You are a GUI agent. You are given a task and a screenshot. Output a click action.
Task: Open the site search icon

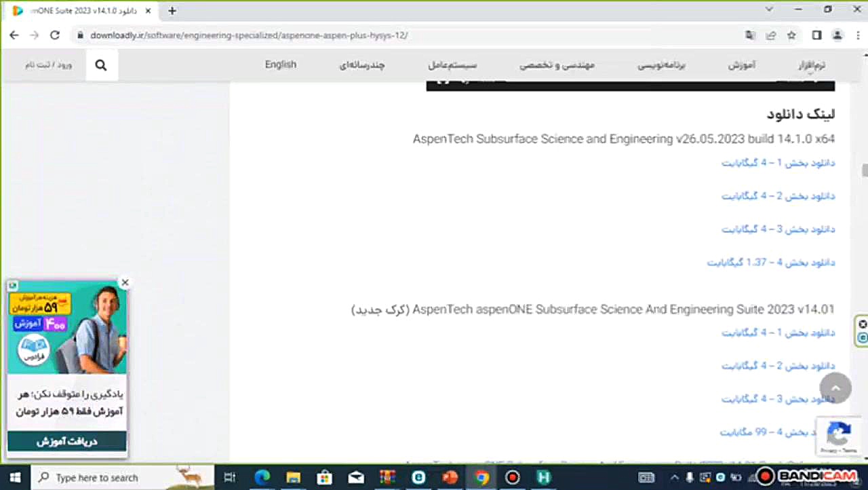(100, 64)
